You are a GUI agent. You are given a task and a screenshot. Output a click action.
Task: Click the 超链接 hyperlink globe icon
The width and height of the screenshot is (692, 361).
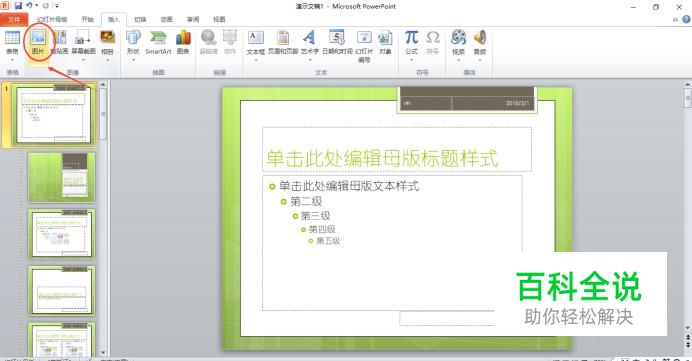tap(209, 38)
